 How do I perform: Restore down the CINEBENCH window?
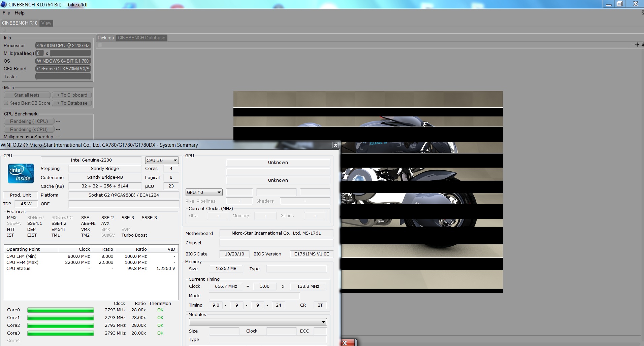(x=620, y=4)
